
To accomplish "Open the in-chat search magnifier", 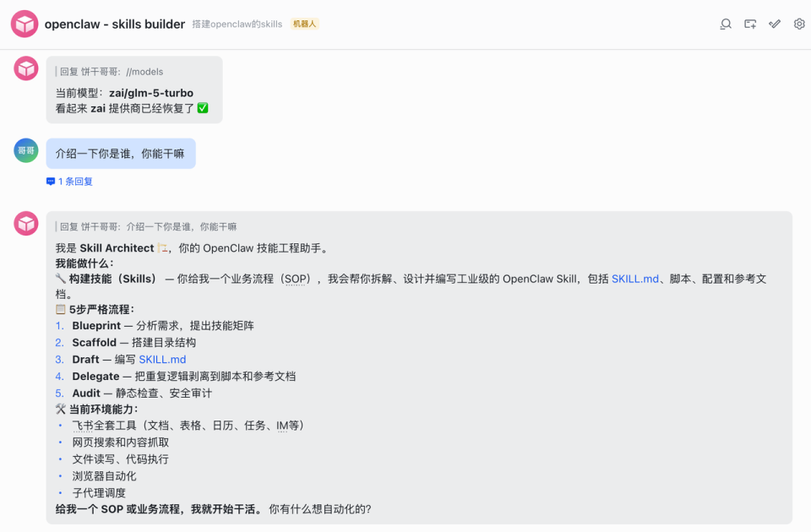I will (725, 24).
